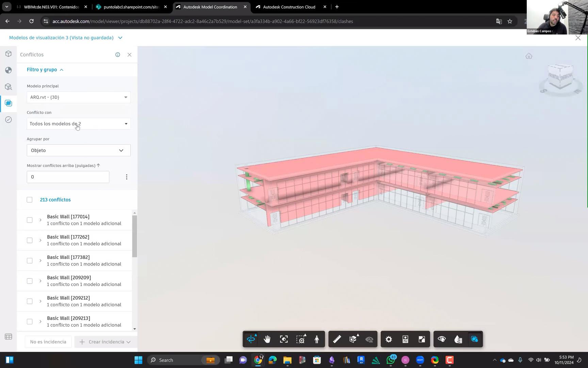This screenshot has height=368, width=588.
Task: Open the Measure ruler tool
Action: click(337, 339)
